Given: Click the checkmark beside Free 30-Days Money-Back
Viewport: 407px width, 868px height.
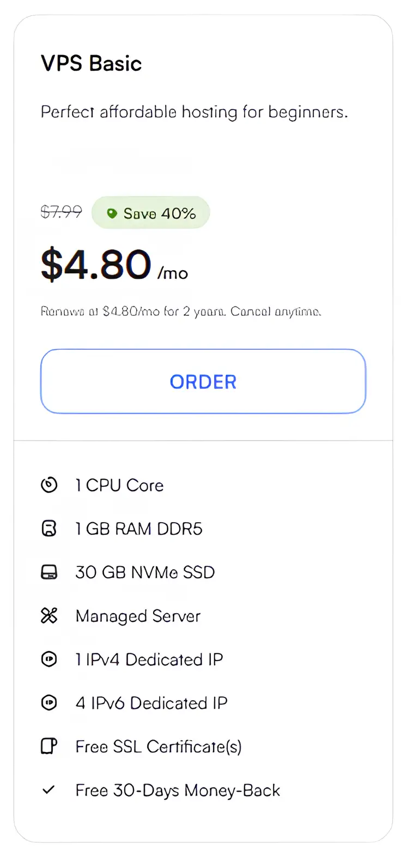Looking at the screenshot, I should tap(49, 790).
